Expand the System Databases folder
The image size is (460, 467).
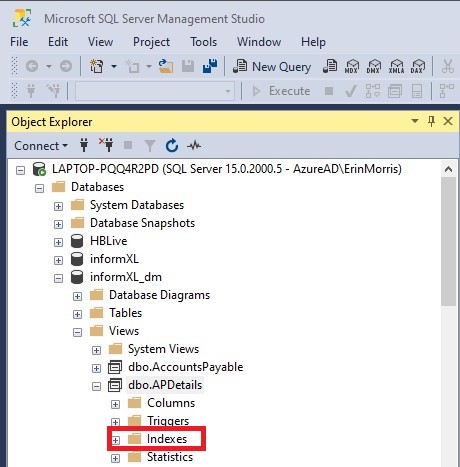(58, 206)
